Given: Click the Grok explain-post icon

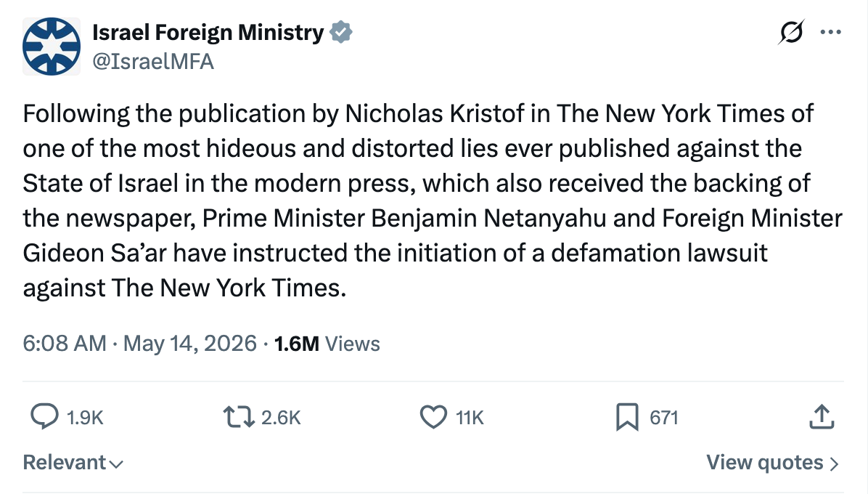Looking at the screenshot, I should 791,32.
